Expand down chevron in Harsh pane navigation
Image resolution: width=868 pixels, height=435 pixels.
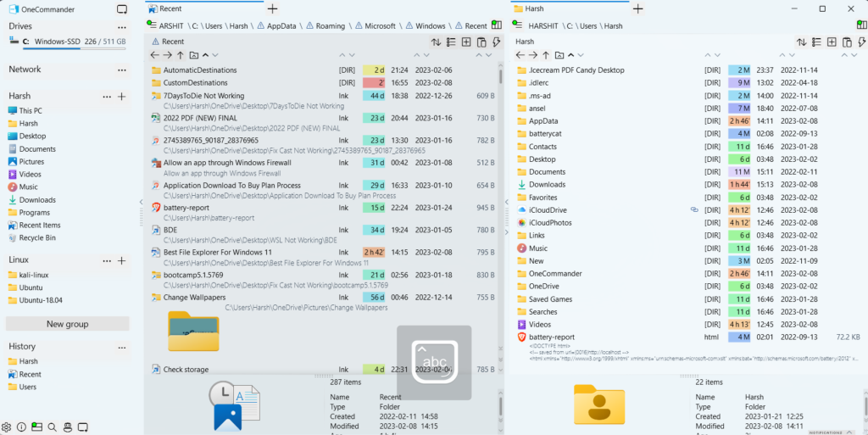[581, 55]
